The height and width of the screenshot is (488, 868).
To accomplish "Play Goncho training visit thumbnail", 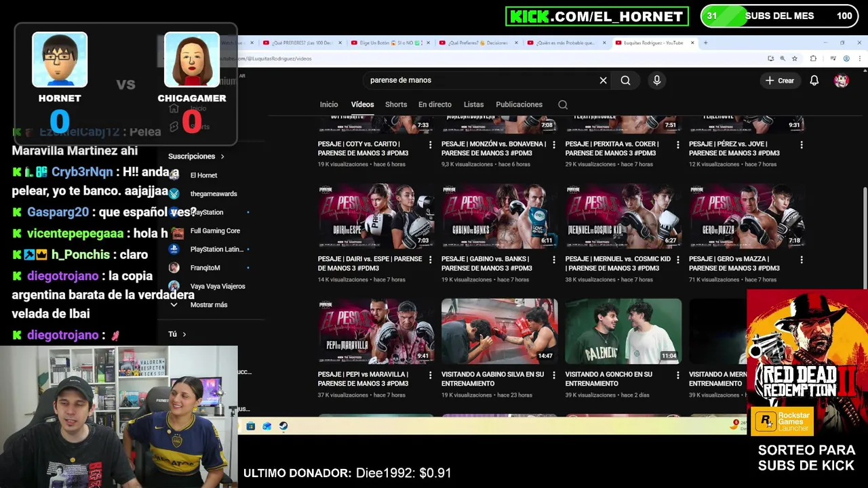I will click(623, 331).
